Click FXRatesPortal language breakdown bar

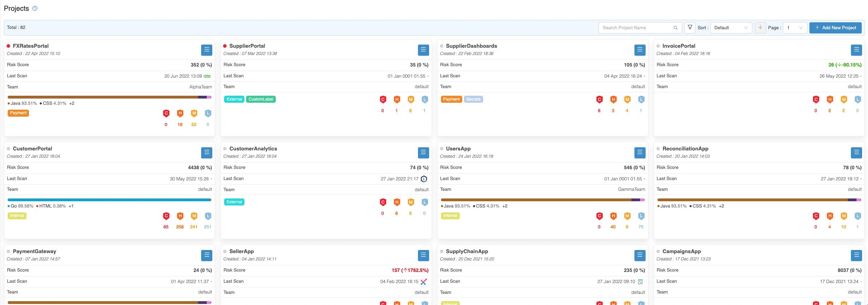[x=109, y=97]
